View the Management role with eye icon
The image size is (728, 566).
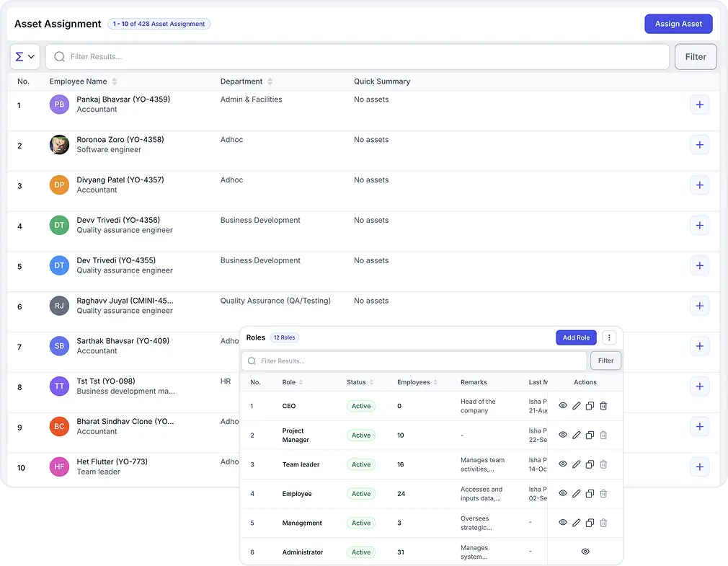(563, 523)
